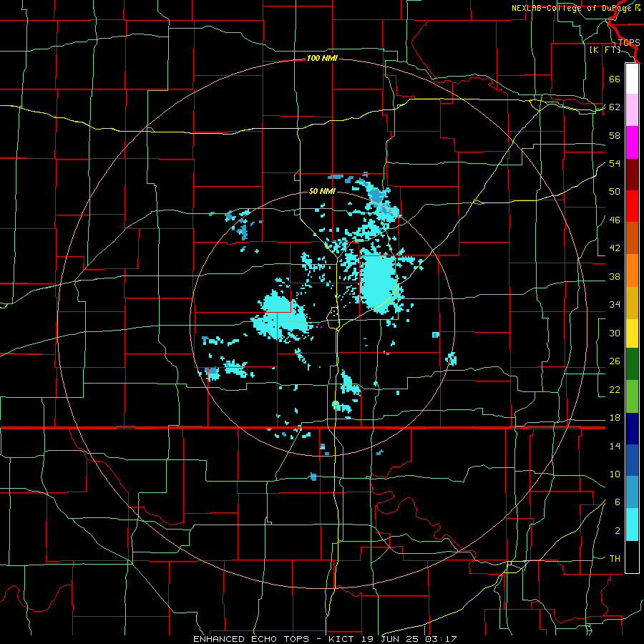The height and width of the screenshot is (644, 644).
Task: Click the KICT radar site identifier
Action: coord(342,639)
